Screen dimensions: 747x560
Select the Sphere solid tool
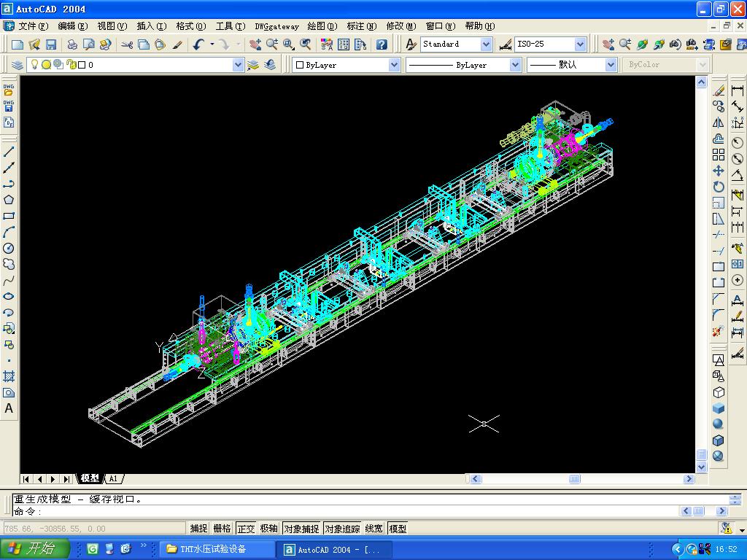[x=719, y=424]
